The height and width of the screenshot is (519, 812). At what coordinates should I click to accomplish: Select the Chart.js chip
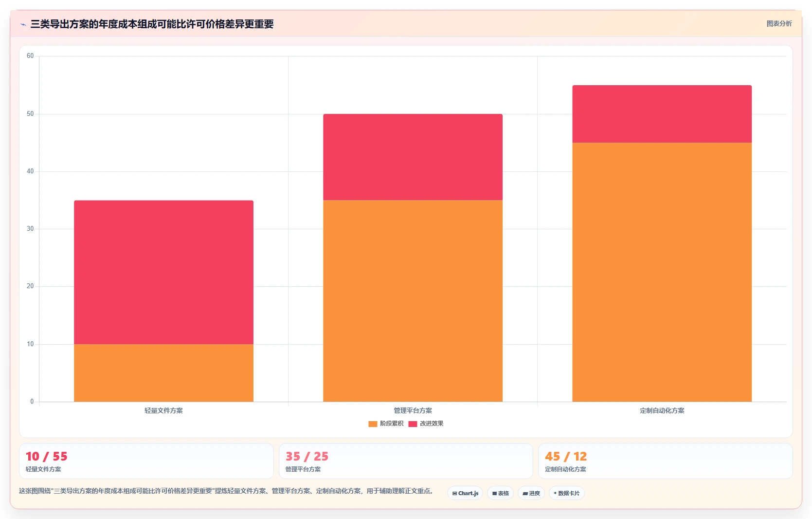point(465,493)
